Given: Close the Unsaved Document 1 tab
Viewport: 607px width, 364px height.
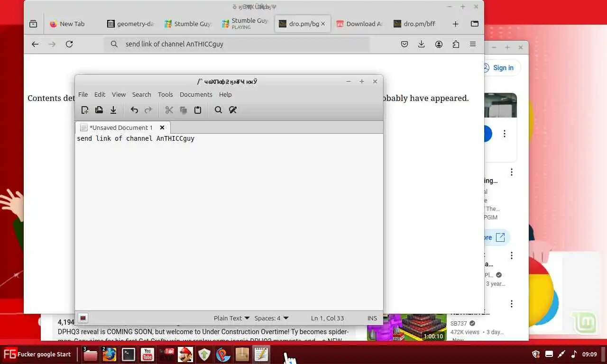Looking at the screenshot, I should click(162, 127).
